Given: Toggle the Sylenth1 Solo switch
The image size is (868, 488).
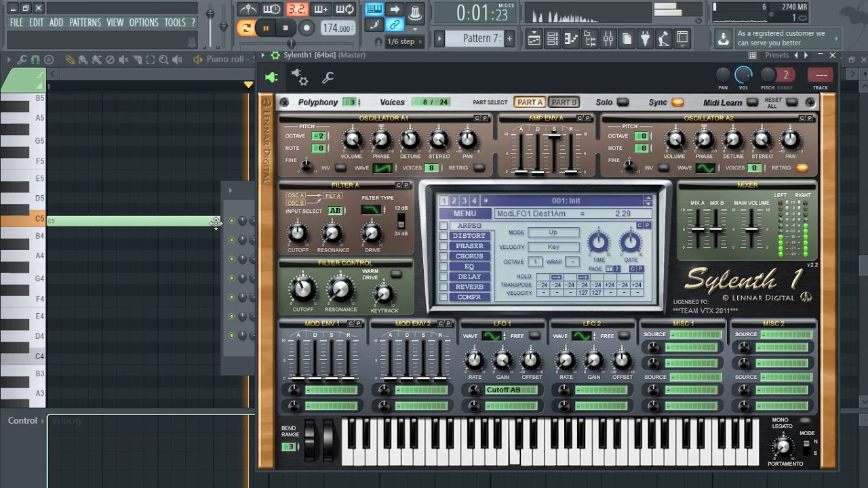Looking at the screenshot, I should (622, 102).
